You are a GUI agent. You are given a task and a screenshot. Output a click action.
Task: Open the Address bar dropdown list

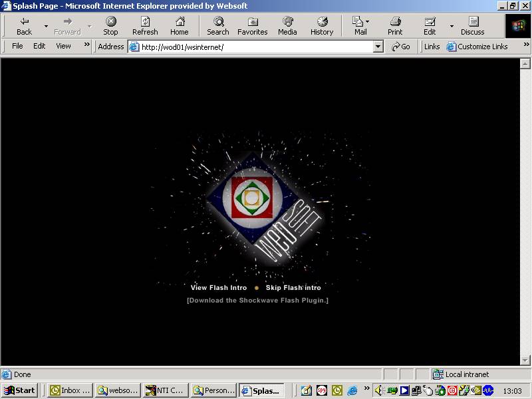pyautogui.click(x=378, y=47)
